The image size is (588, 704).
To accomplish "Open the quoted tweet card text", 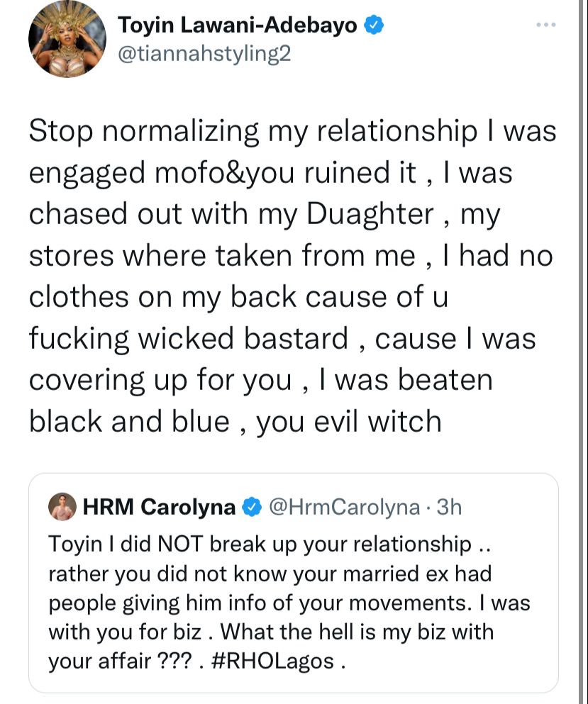I will coord(289,603).
